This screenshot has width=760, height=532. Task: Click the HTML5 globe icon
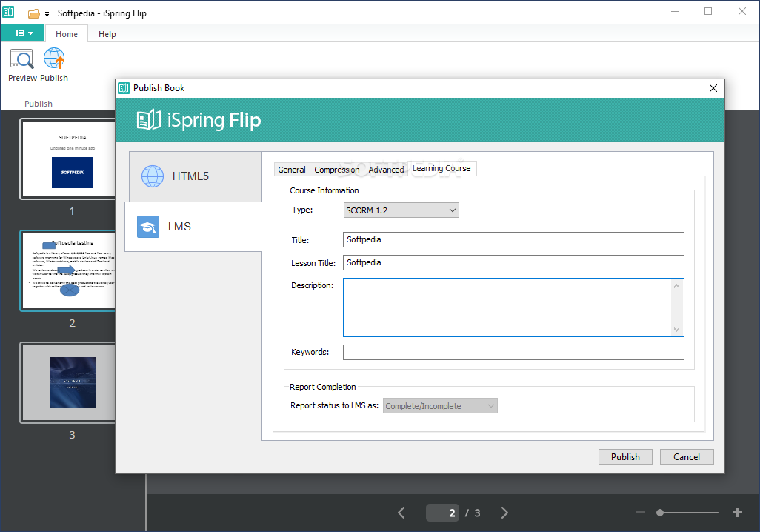(x=152, y=176)
